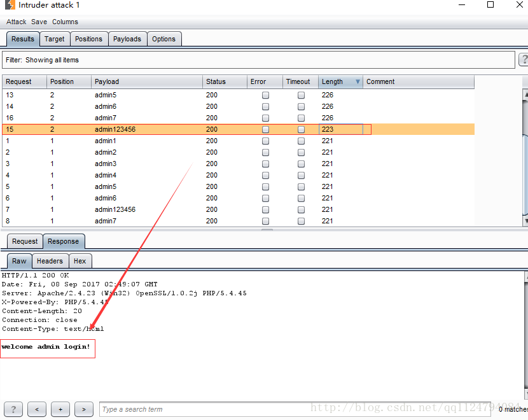This screenshot has width=528, height=420.
Task: Open the Request tab
Action: [x=25, y=241]
